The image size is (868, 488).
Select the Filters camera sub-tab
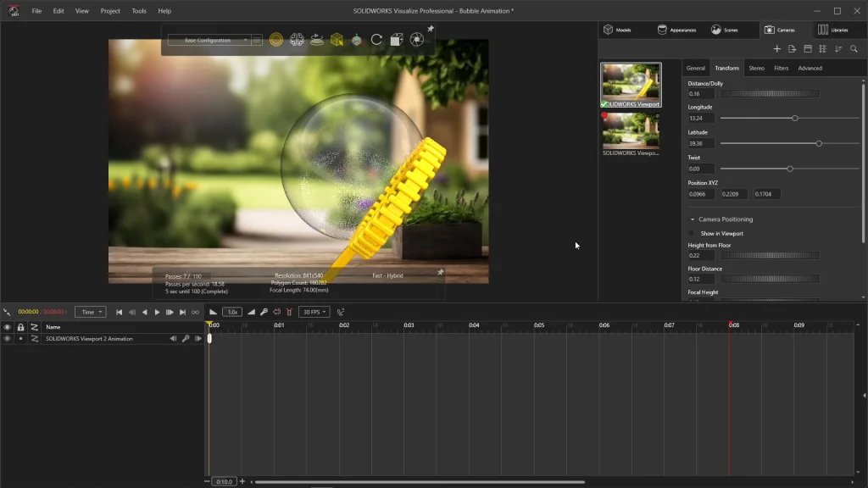click(x=781, y=68)
